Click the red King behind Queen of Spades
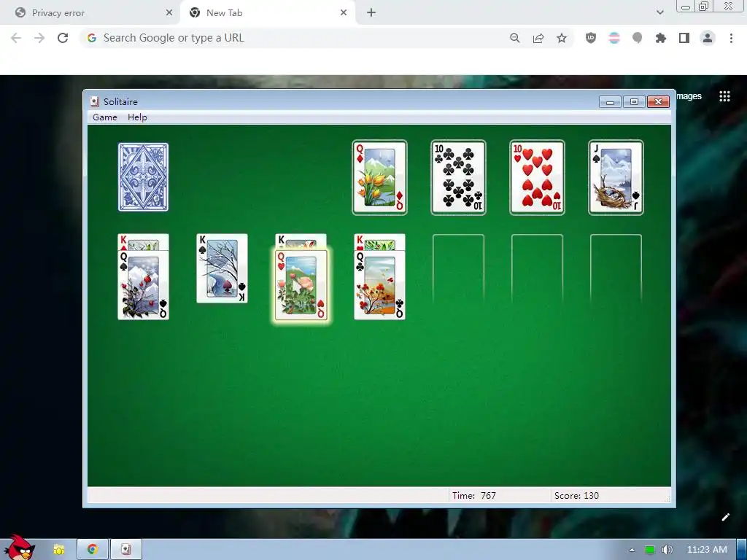 (x=144, y=242)
